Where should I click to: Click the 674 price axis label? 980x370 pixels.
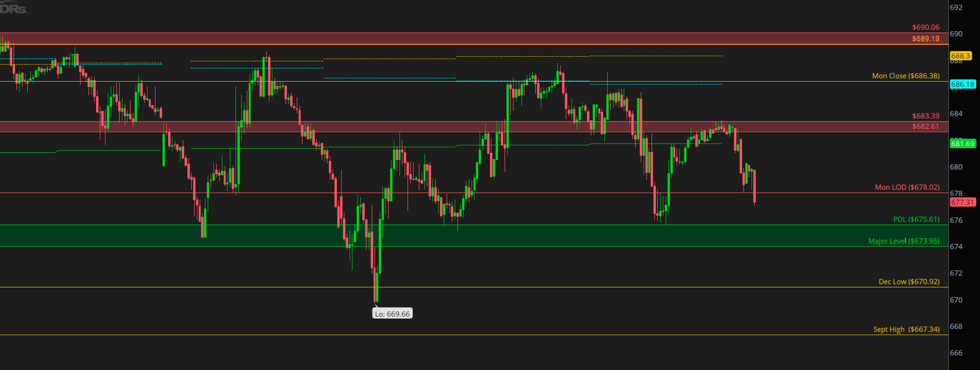[956, 247]
